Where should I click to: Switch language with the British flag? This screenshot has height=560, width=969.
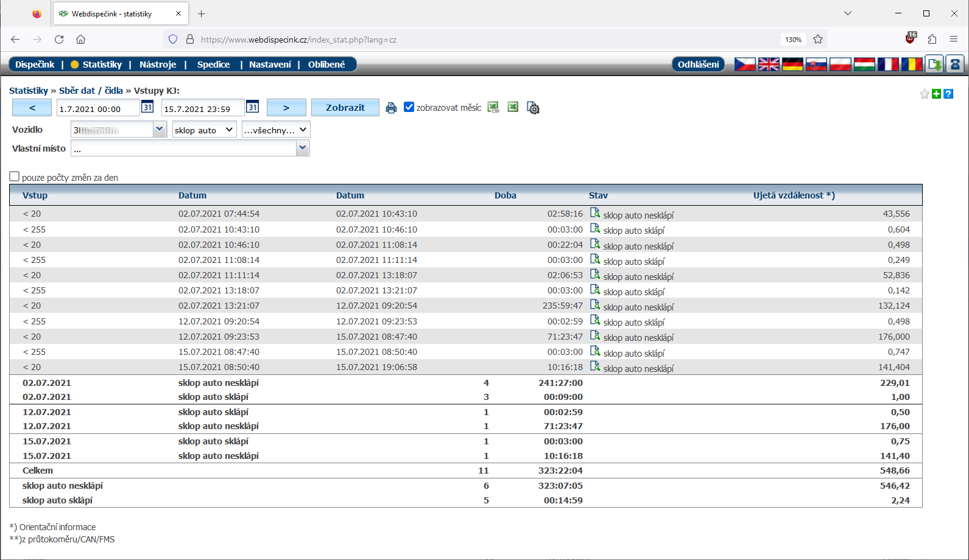tap(768, 65)
